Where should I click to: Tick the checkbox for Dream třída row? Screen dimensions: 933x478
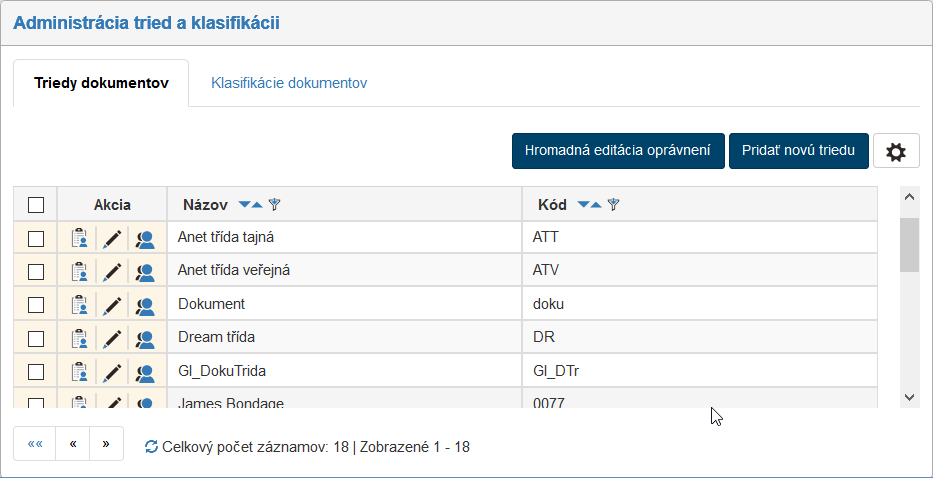click(36, 338)
